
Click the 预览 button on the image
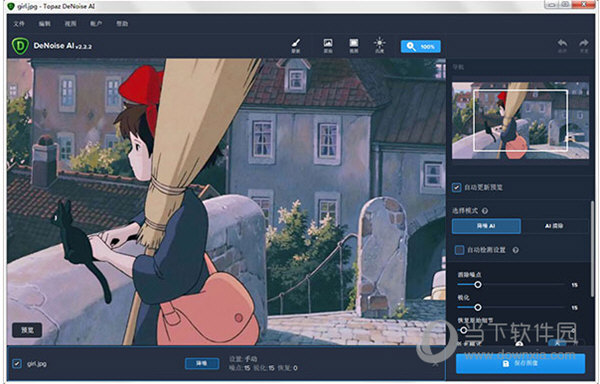pyautogui.click(x=27, y=330)
